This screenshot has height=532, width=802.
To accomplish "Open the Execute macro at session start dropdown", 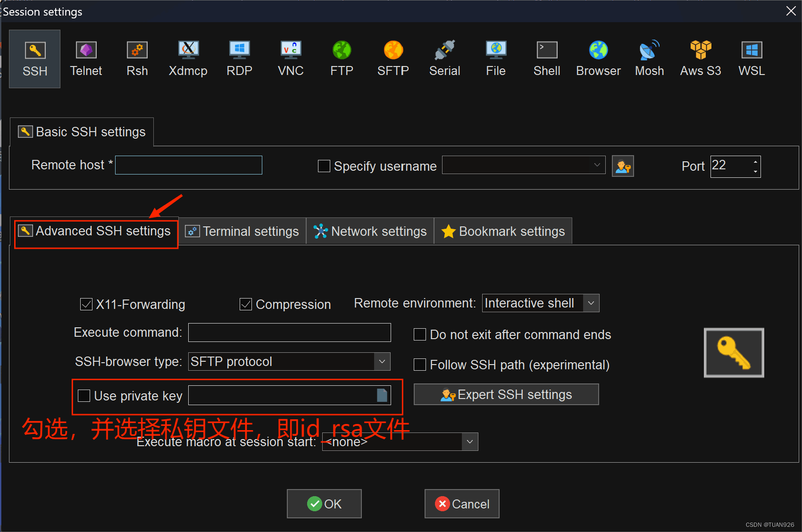I will (470, 441).
